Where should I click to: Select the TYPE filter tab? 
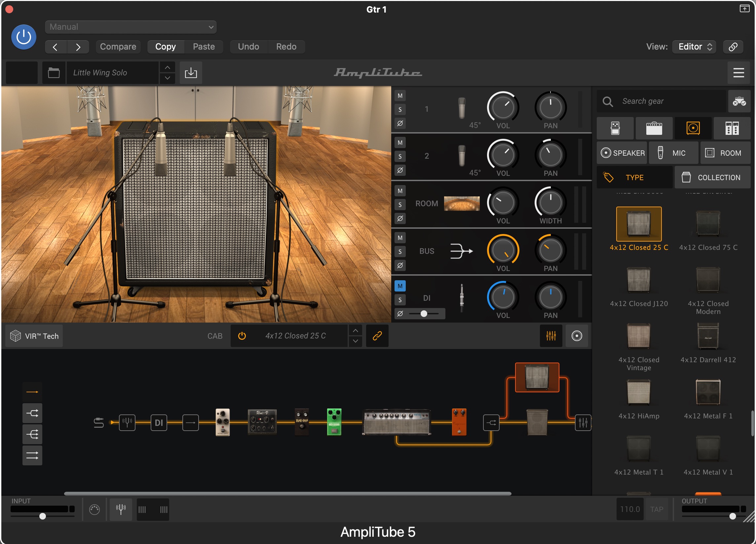coord(634,177)
